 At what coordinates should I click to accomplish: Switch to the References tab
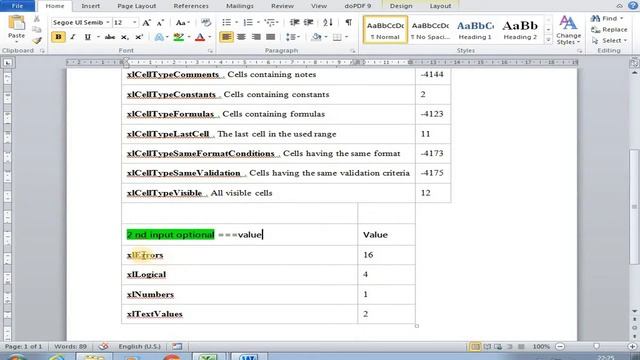191,6
